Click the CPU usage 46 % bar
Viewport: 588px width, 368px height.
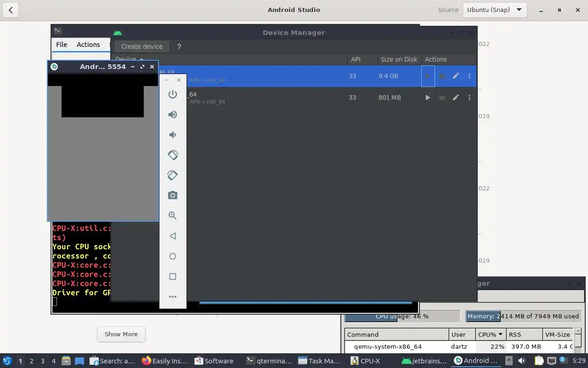[x=402, y=316]
